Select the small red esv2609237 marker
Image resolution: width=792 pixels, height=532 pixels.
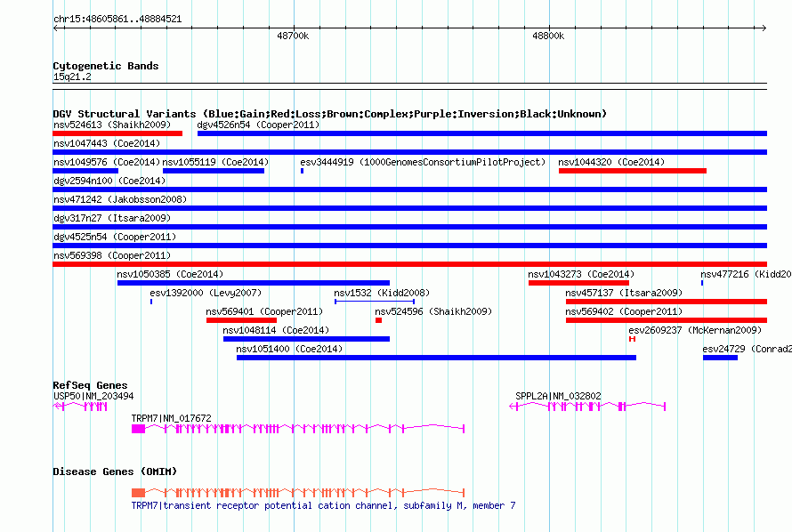click(632, 339)
